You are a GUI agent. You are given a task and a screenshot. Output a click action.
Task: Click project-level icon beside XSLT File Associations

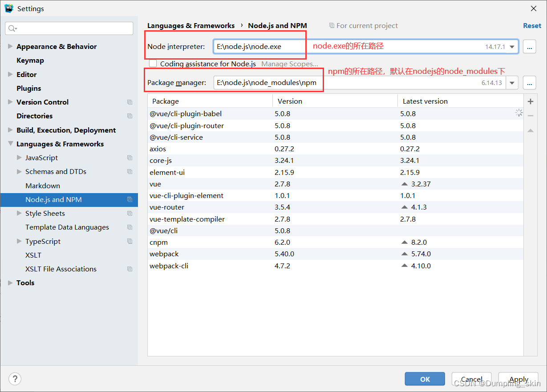click(130, 269)
